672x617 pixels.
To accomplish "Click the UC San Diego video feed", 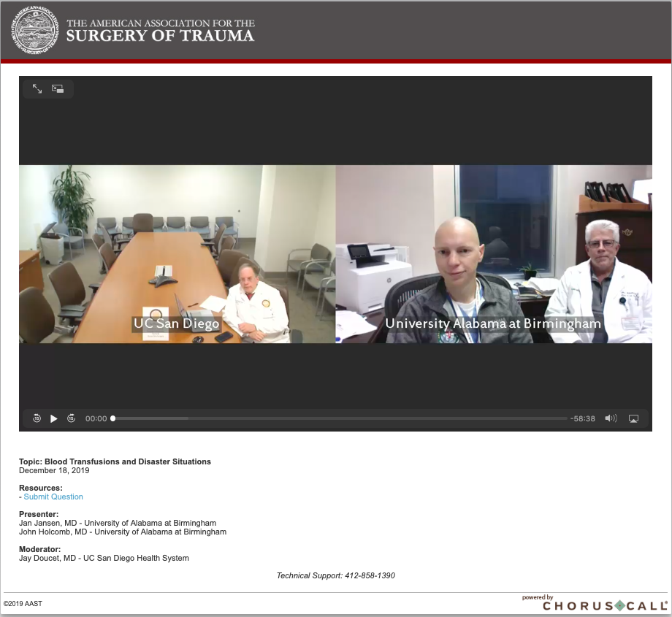I will (x=177, y=254).
